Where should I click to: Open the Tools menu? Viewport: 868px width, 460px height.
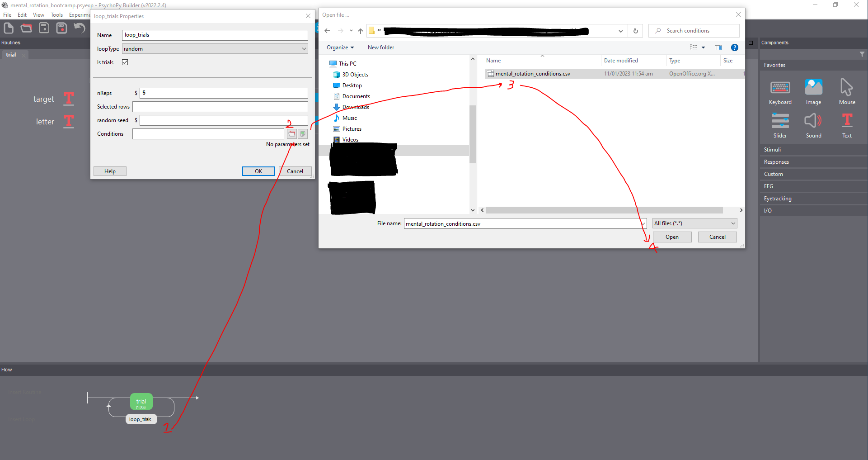[x=56, y=15]
